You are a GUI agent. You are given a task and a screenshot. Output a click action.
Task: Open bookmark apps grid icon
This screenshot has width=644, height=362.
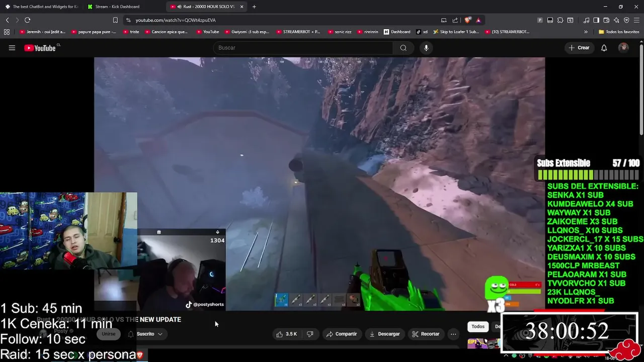click(7, 32)
